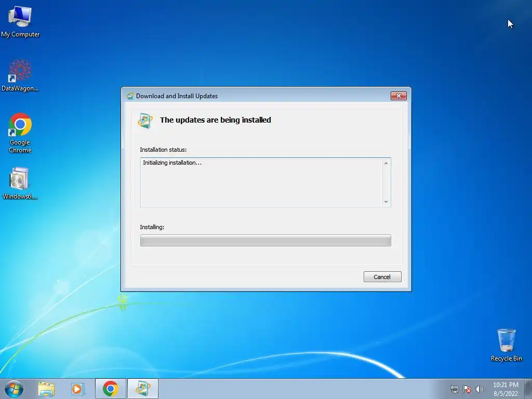
Task: Open My Computer desktop icon
Action: [20, 22]
